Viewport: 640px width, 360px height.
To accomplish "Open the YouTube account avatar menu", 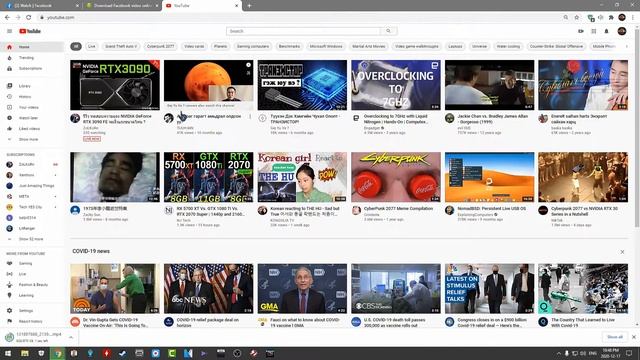I will pos(622,31).
